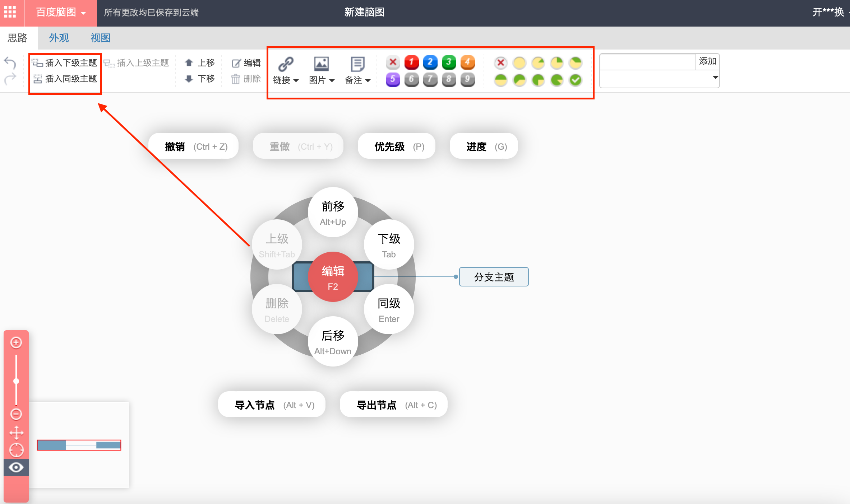Set priority 3 green icon
The image size is (850, 504).
pyautogui.click(x=449, y=62)
